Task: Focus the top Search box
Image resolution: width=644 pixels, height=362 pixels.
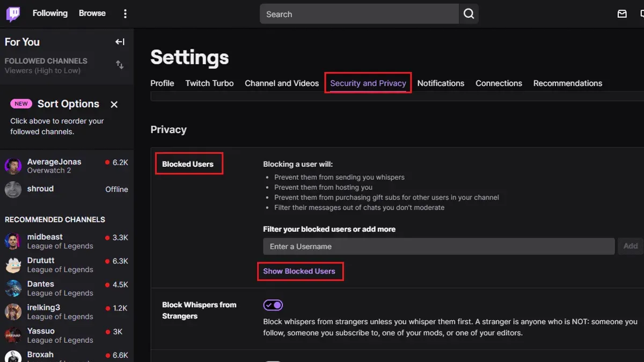Action: point(359,14)
